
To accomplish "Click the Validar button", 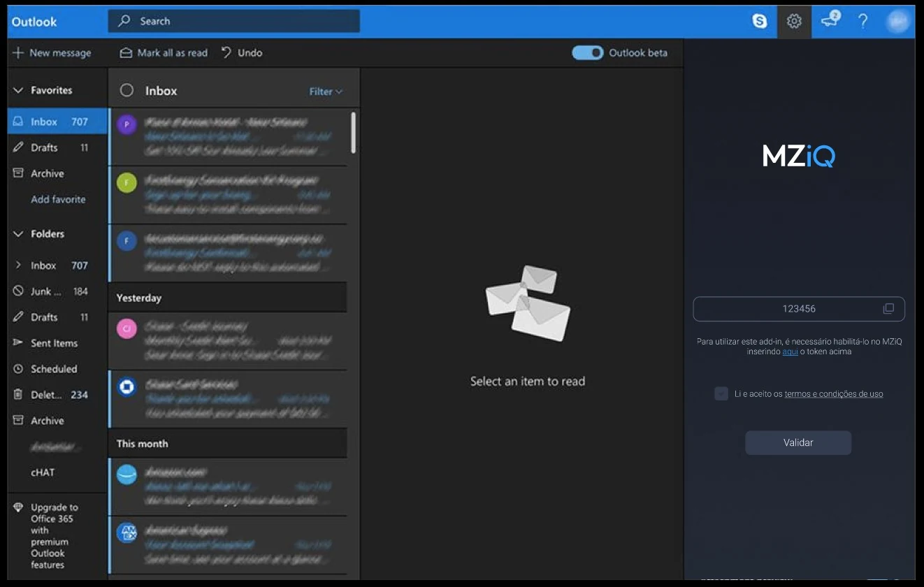I will tap(798, 442).
